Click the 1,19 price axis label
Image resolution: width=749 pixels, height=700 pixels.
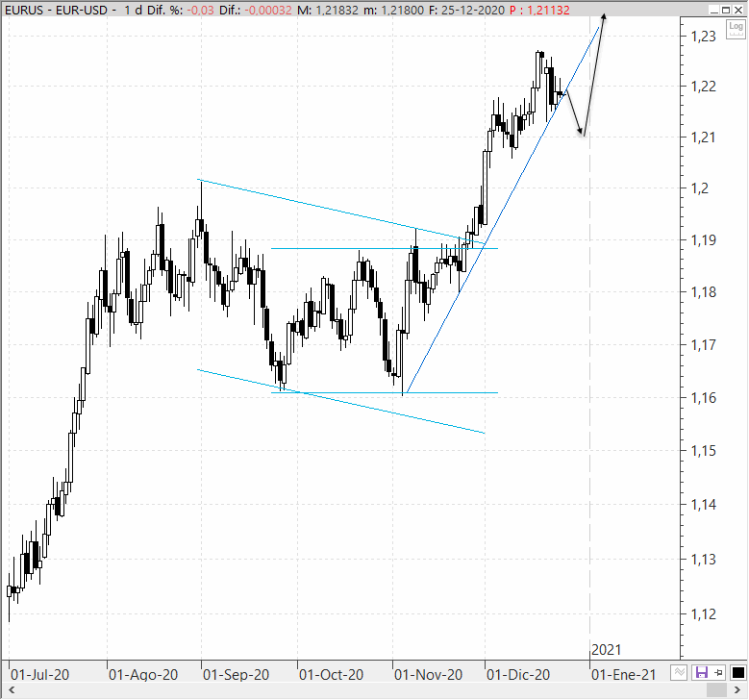click(x=704, y=239)
